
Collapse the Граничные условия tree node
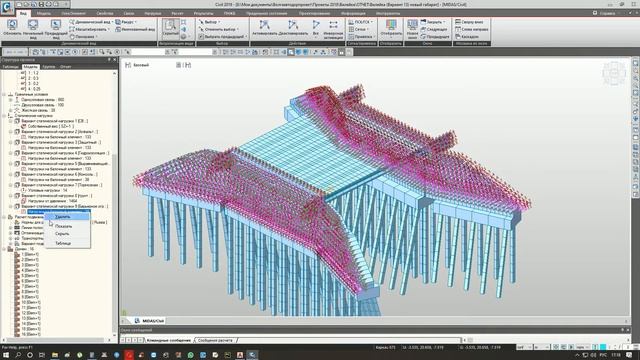[x=4, y=94]
